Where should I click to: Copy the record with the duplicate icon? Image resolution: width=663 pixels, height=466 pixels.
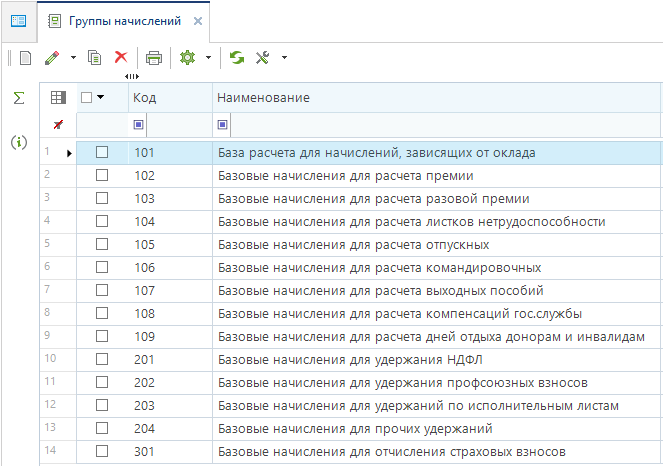(94, 58)
